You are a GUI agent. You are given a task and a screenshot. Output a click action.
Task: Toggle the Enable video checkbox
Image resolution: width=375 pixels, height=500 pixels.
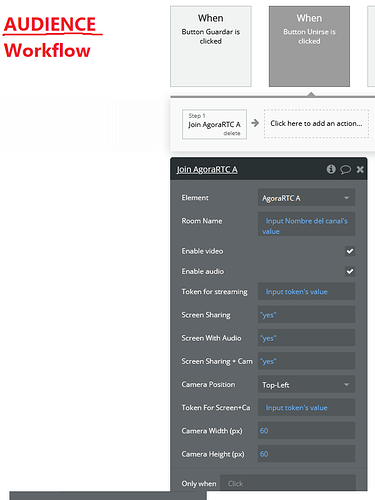pos(350,251)
